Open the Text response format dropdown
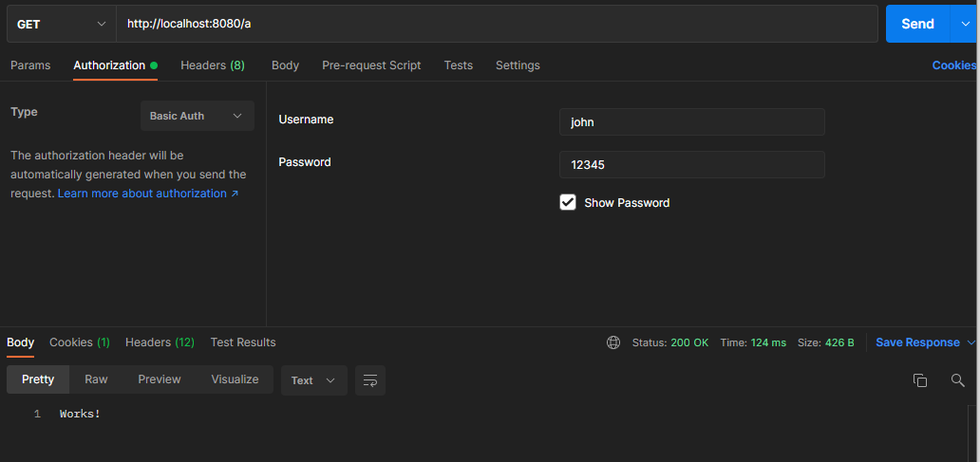Screen dimensions: 980x462 click(x=313, y=380)
